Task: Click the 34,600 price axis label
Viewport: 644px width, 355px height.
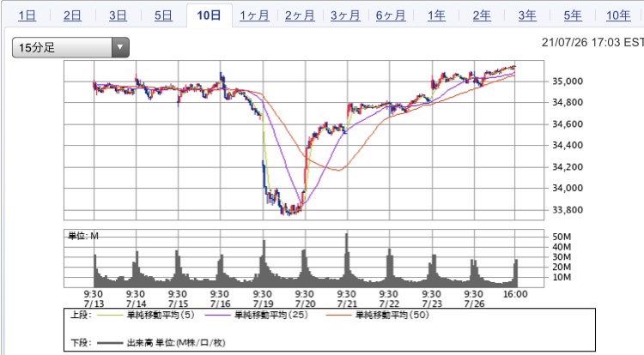Action: tap(568, 123)
